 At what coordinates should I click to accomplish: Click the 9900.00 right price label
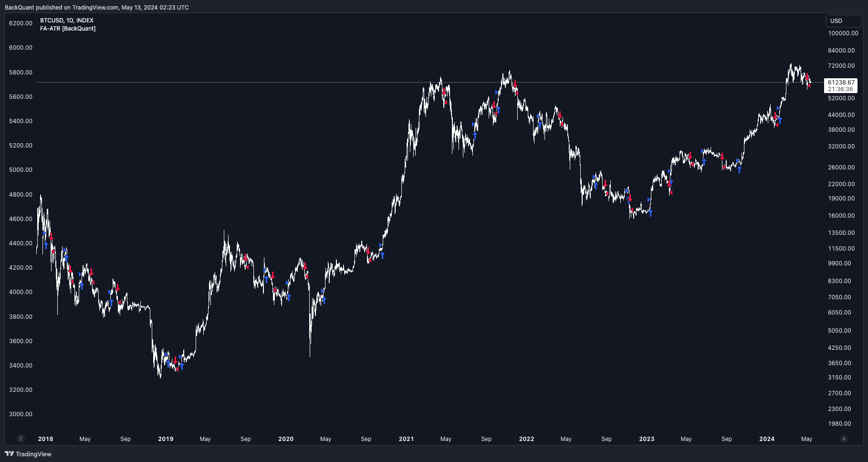click(x=839, y=263)
